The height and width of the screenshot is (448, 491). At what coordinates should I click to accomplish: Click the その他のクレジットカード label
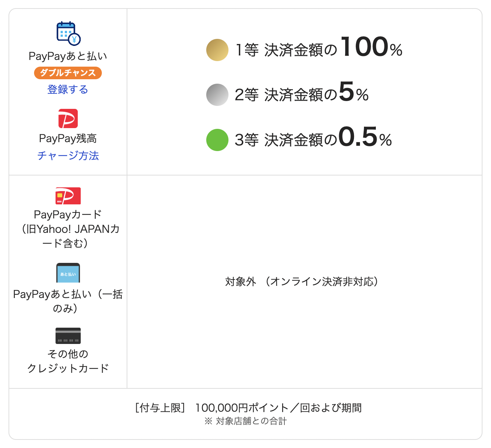pos(68,361)
